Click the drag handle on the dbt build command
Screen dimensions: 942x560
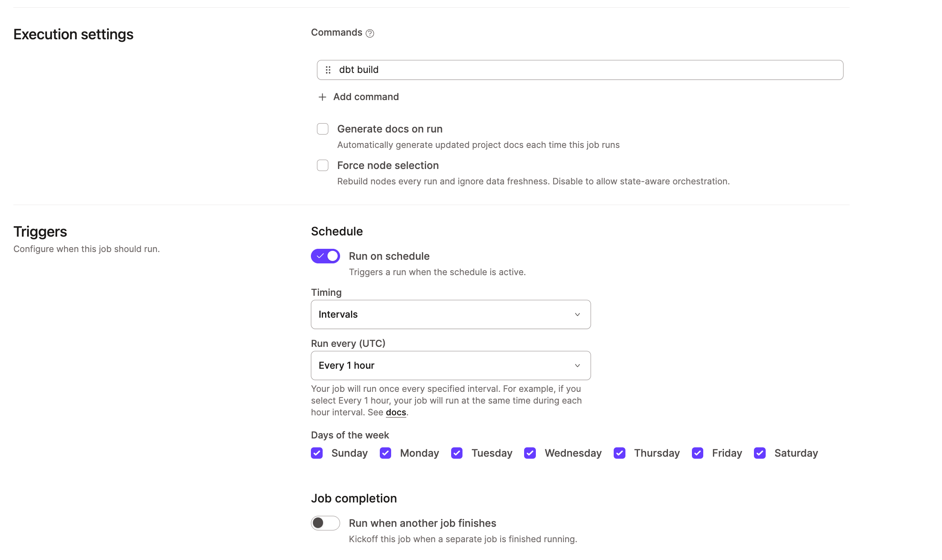pyautogui.click(x=328, y=70)
